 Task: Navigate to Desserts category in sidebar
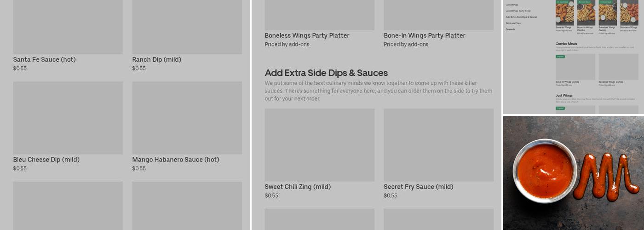[511, 29]
